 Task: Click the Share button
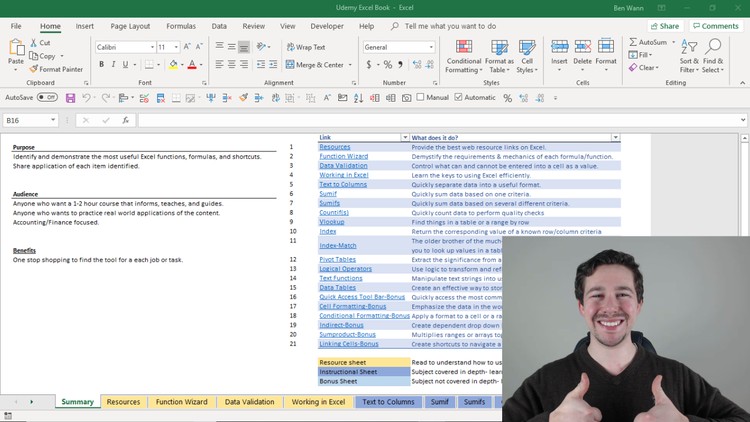click(x=665, y=26)
